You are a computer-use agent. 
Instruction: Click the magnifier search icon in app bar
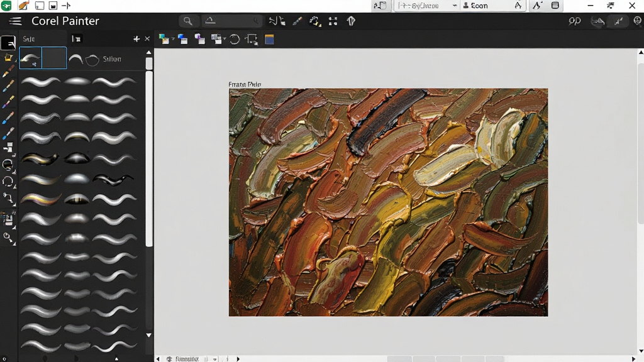[187, 21]
